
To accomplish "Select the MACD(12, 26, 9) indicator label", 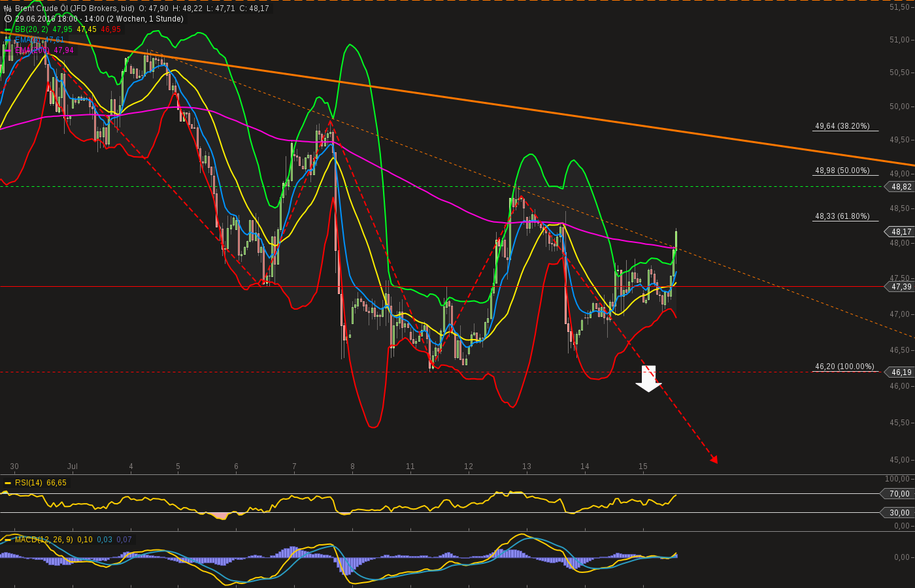I will point(44,540).
